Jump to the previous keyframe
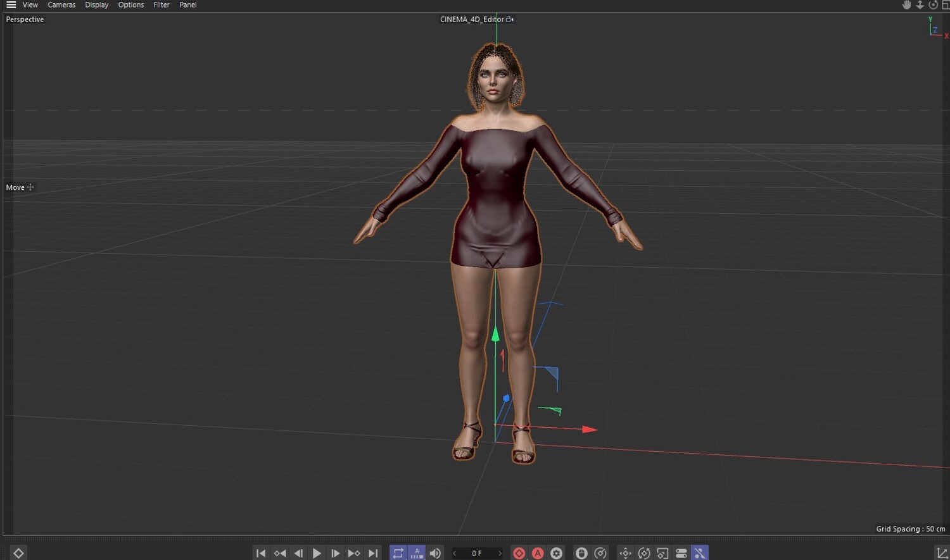The width and height of the screenshot is (950, 560). pos(279,553)
